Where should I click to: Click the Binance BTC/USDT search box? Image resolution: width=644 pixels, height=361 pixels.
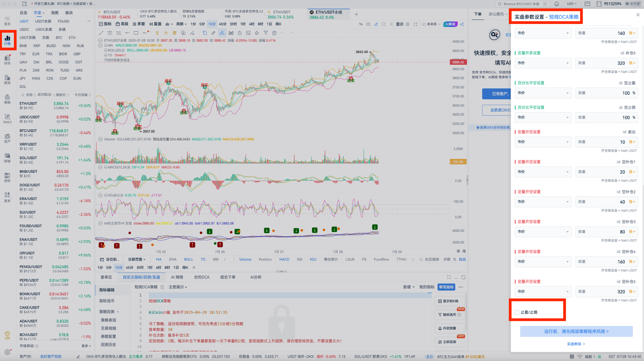click(522, 4)
